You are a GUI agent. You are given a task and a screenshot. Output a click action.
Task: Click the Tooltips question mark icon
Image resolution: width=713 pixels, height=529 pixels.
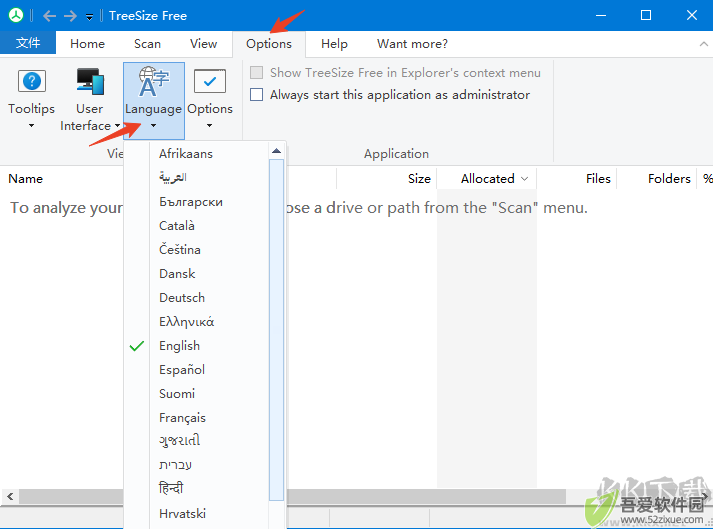pos(31,81)
